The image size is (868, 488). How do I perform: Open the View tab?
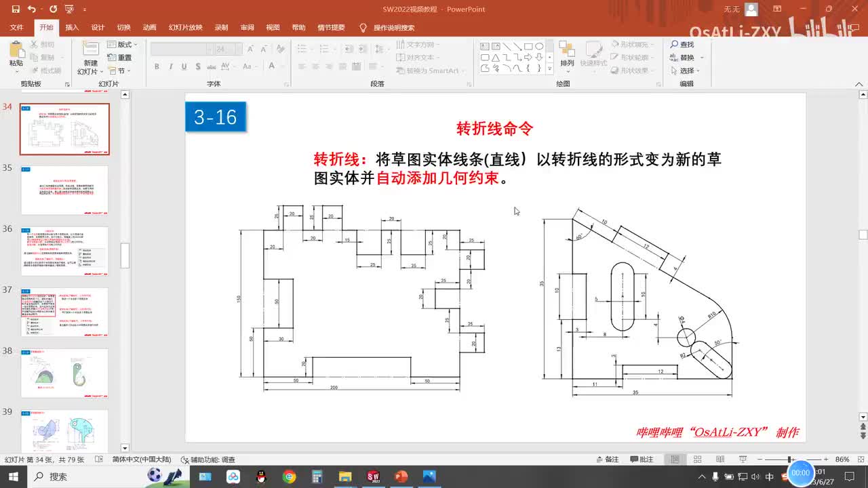coord(273,28)
